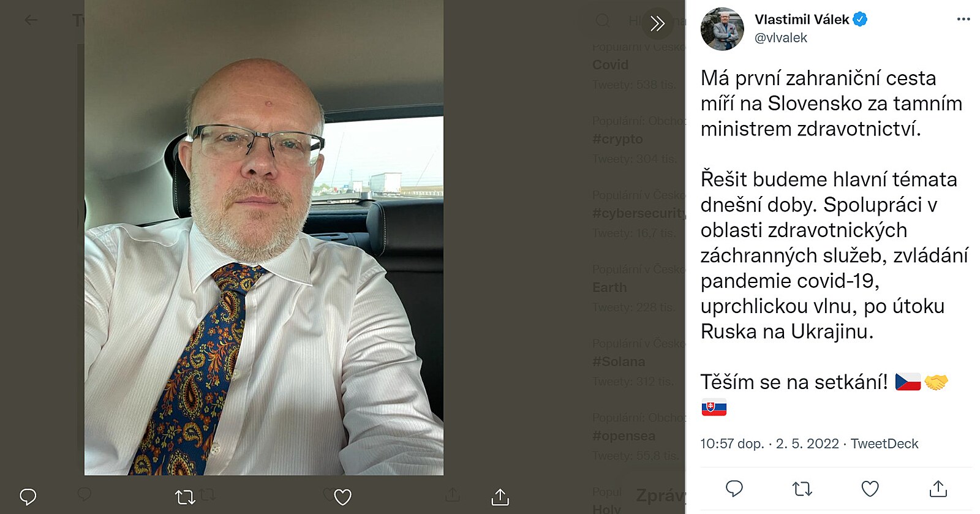This screenshot has width=980, height=514.
Task: Share the photo using overlay share icon
Action: click(x=500, y=497)
